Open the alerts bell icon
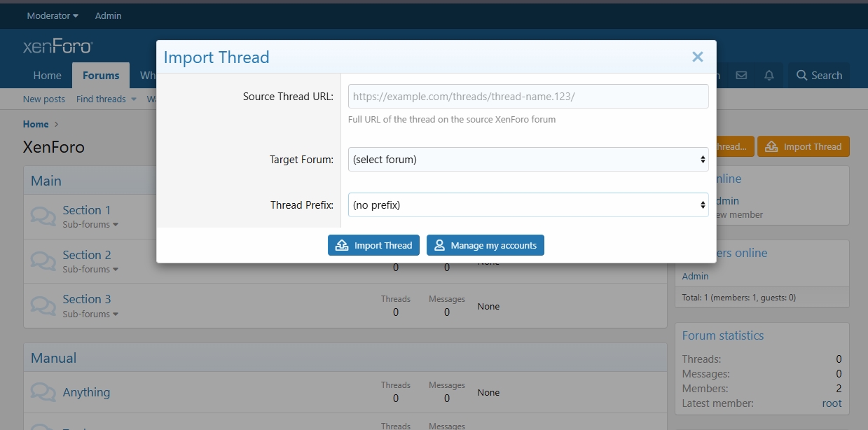The width and height of the screenshot is (868, 430). click(769, 76)
